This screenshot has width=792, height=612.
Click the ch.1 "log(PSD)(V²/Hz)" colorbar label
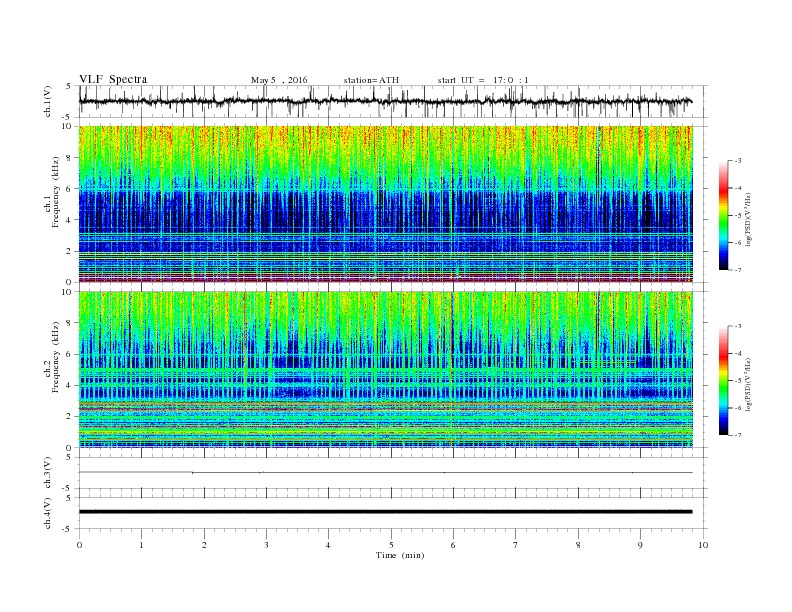tap(748, 220)
